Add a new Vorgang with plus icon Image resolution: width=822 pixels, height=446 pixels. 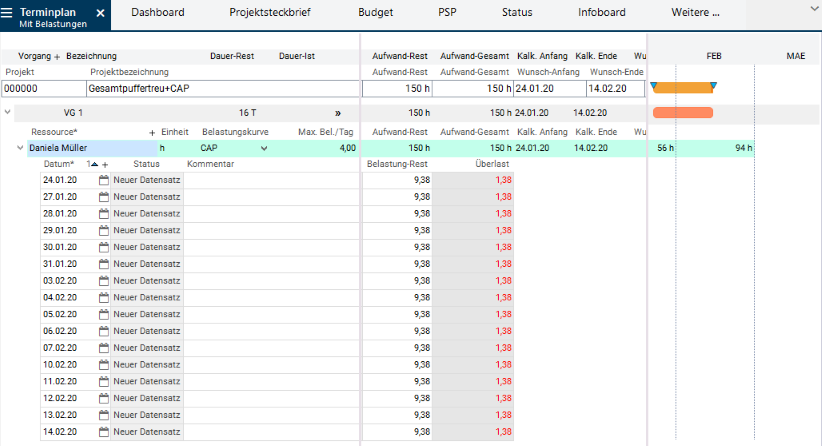coord(57,57)
